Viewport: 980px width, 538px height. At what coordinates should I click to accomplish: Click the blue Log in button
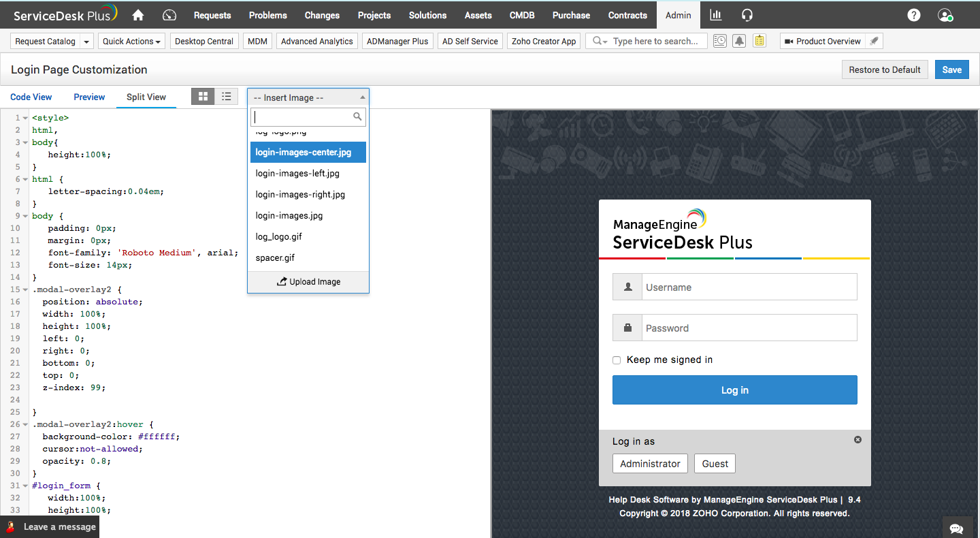point(735,390)
